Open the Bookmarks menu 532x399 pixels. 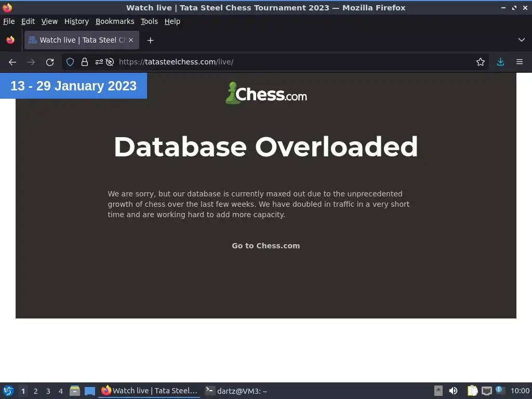[x=115, y=21]
